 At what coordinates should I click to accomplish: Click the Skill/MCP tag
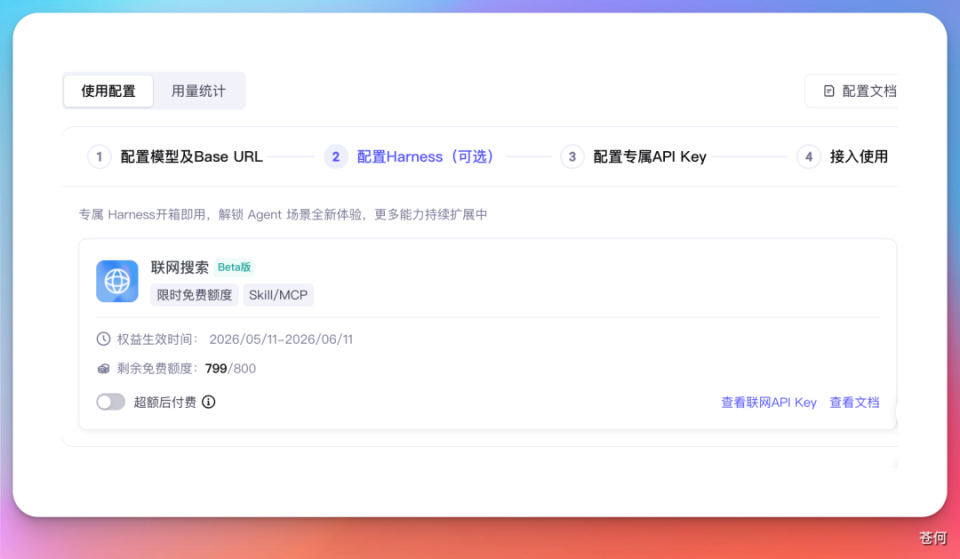click(x=278, y=295)
